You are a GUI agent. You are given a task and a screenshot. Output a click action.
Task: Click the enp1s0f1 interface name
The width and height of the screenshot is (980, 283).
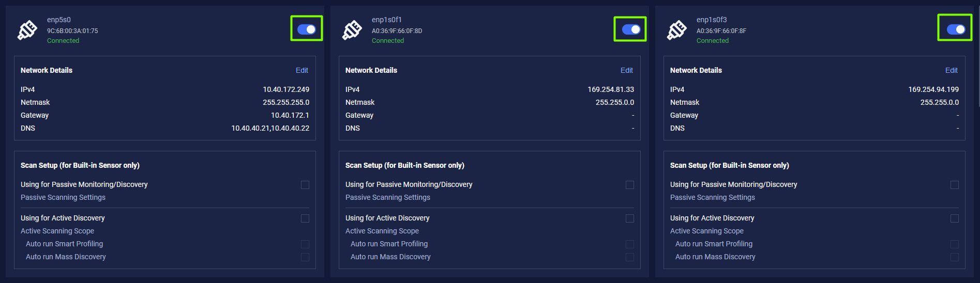tap(387, 20)
